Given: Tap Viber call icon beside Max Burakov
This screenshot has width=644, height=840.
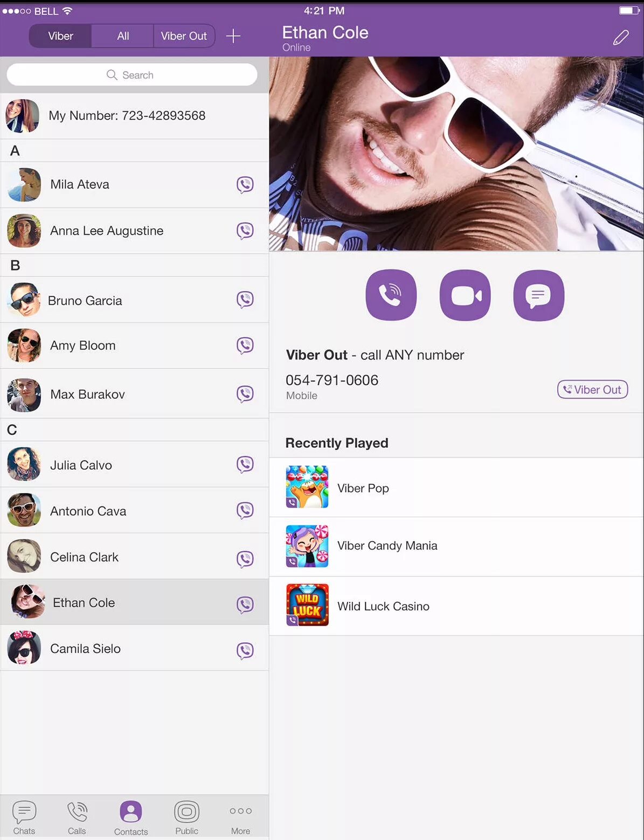Looking at the screenshot, I should 245,394.
